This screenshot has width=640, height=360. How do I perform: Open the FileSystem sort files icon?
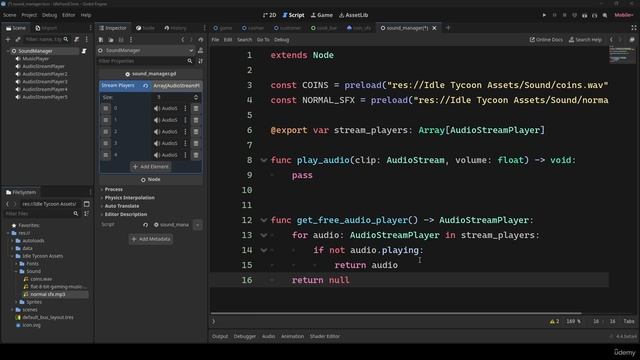point(87,214)
